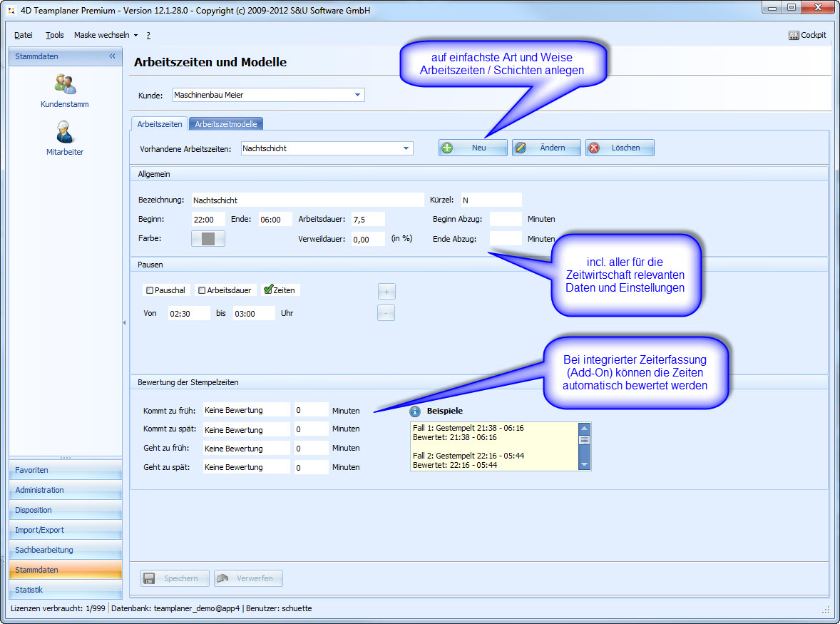Switch to the Arbeitszeitmodelle tab
This screenshot has width=840, height=624.
click(226, 124)
